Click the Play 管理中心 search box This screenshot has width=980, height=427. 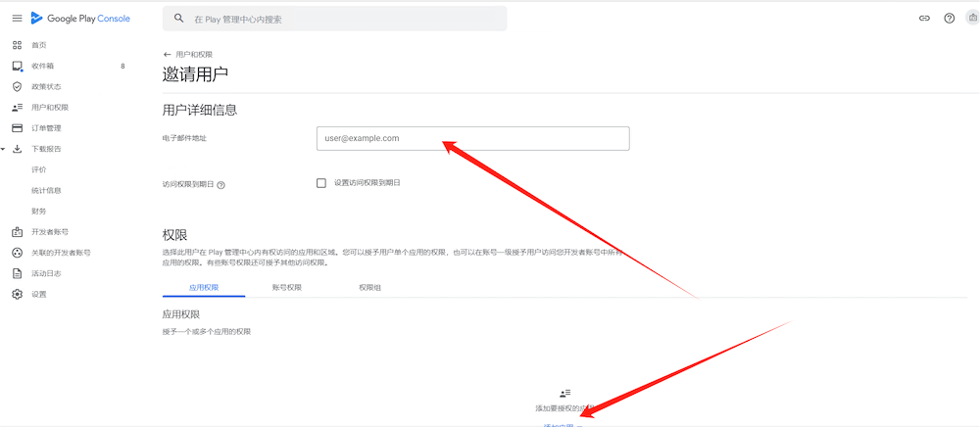pyautogui.click(x=338, y=19)
